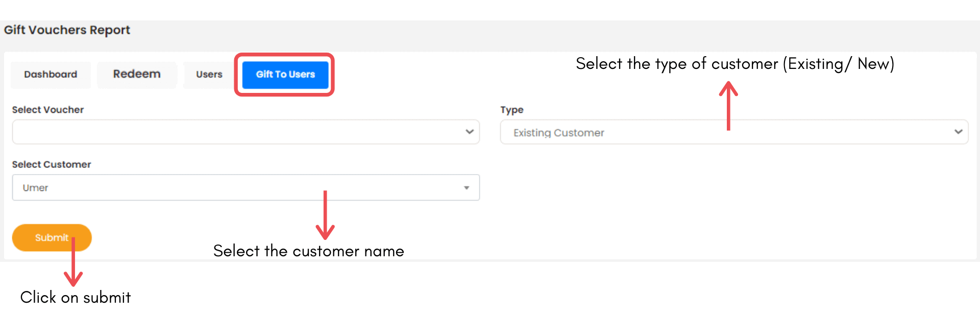Open the empty Select Voucher dropdown
This screenshot has width=980, height=316.
[235, 132]
